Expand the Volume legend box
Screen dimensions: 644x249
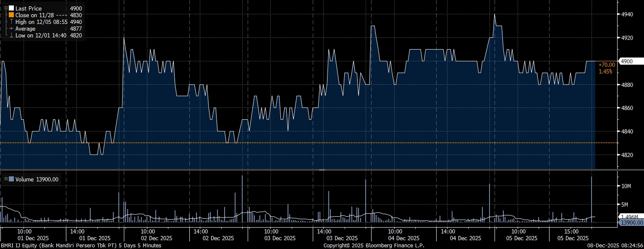pos(5,179)
